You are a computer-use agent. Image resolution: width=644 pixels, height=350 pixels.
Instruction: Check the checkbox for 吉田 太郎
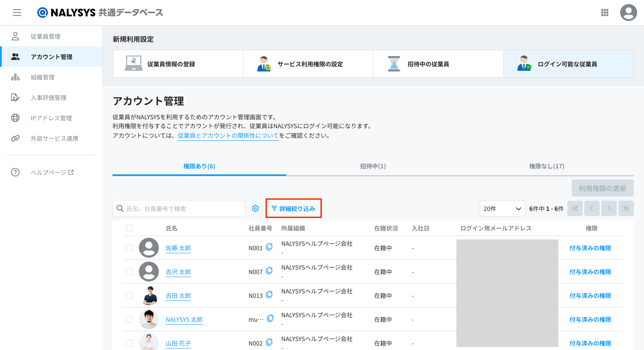[x=129, y=296]
